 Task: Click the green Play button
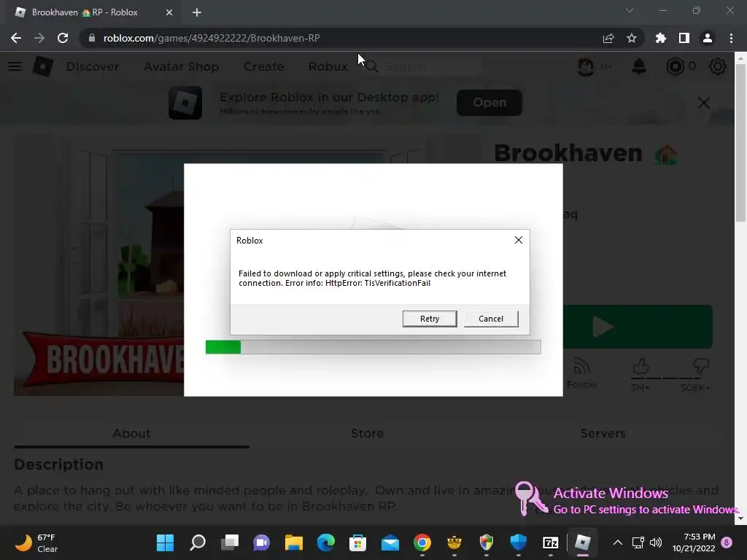(x=638, y=327)
